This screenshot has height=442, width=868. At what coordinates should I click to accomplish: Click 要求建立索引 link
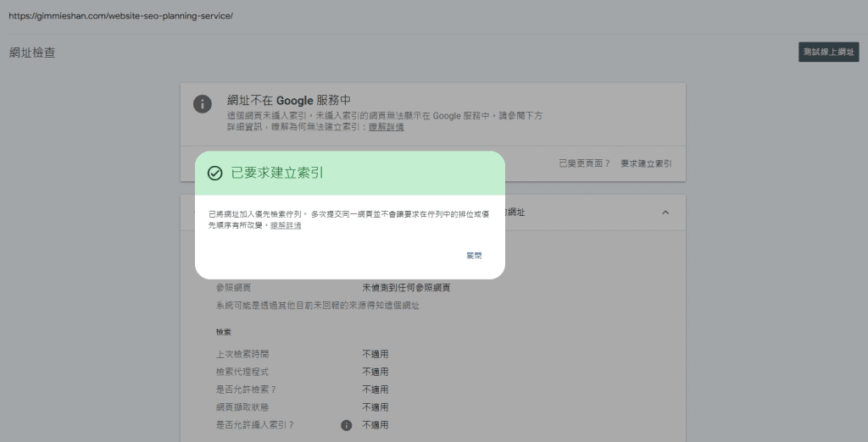646,163
